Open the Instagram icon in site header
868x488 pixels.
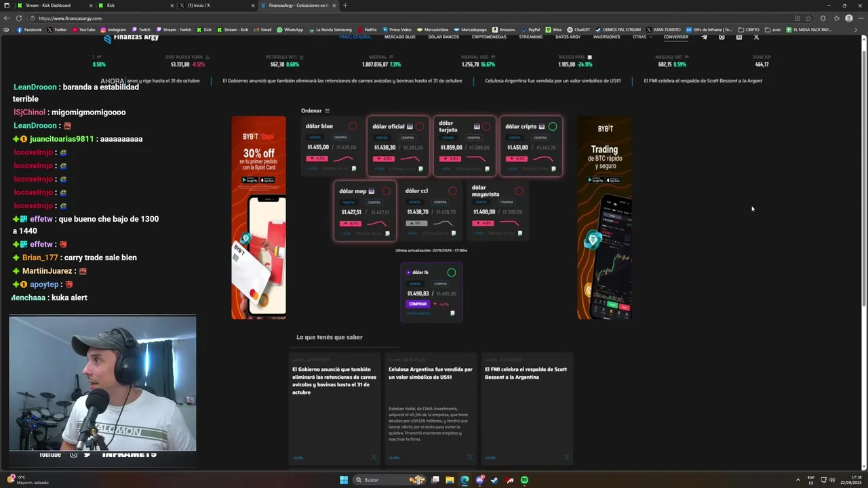pos(722,37)
